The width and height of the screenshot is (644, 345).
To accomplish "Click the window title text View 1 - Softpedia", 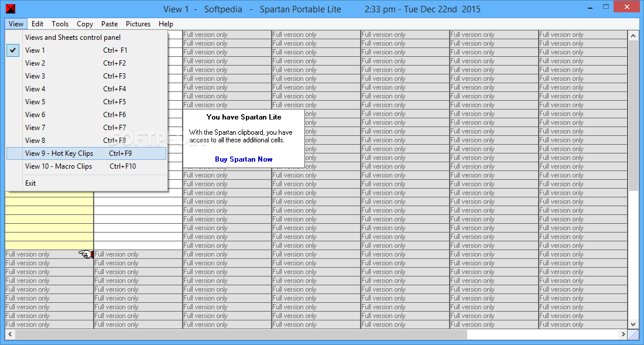I will (203, 9).
